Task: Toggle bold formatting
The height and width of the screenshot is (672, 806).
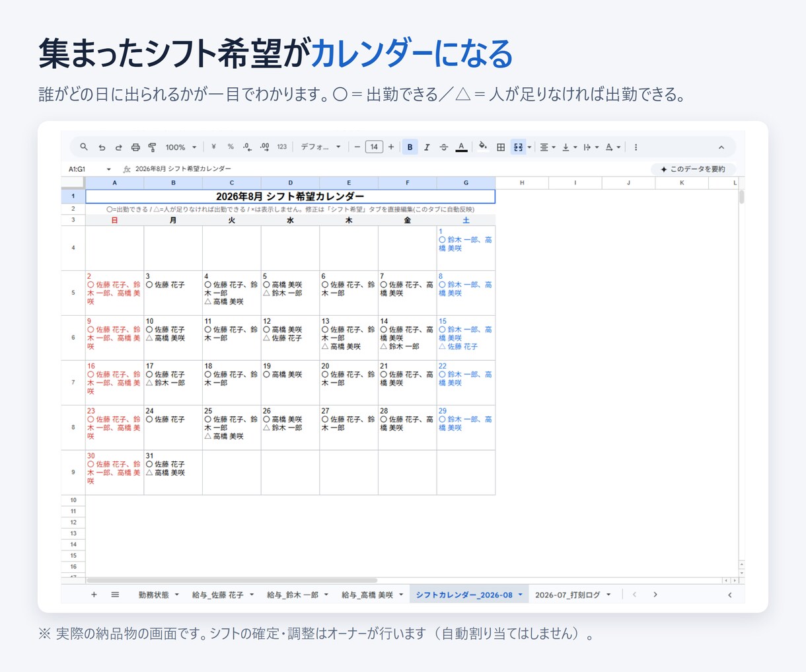Action: (410, 147)
